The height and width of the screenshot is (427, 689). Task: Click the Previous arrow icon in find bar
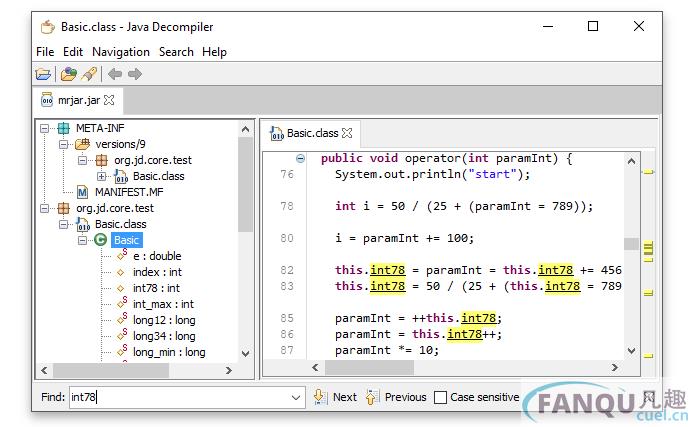[x=372, y=397]
